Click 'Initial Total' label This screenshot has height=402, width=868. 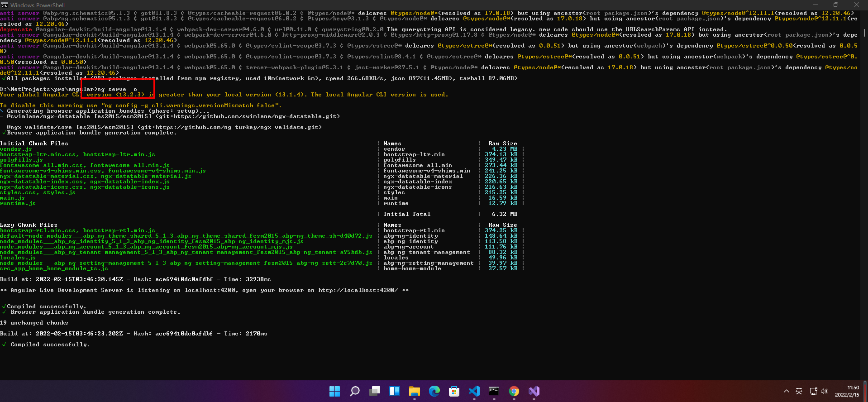[407, 214]
